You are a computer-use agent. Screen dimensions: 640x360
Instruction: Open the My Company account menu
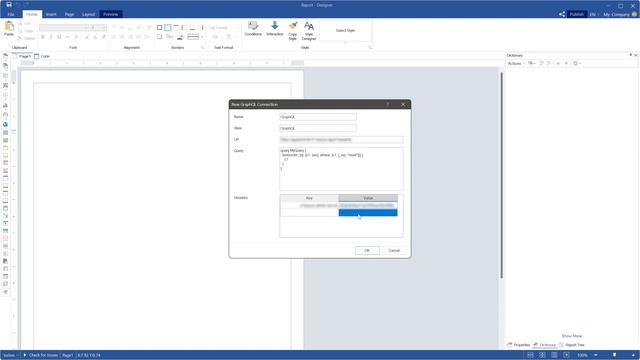point(619,14)
